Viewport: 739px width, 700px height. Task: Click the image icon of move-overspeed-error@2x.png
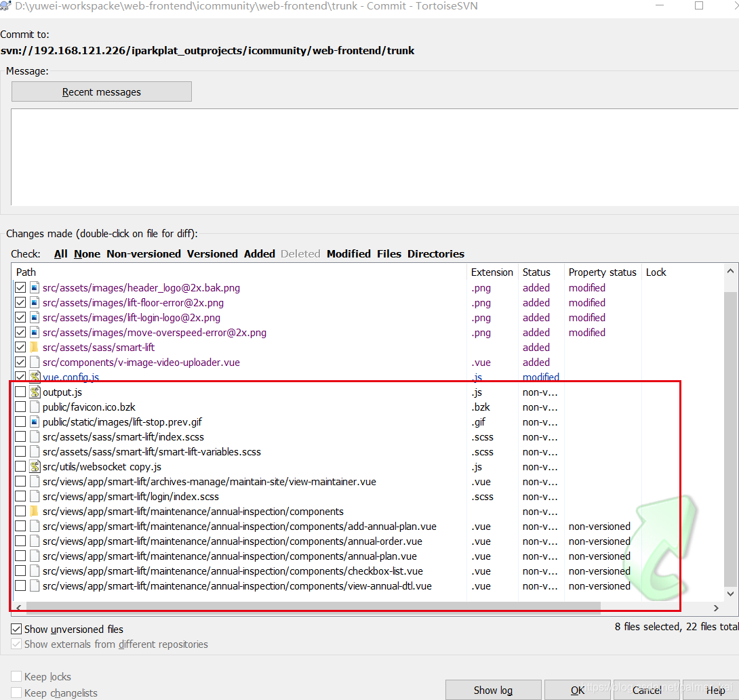[35, 333]
